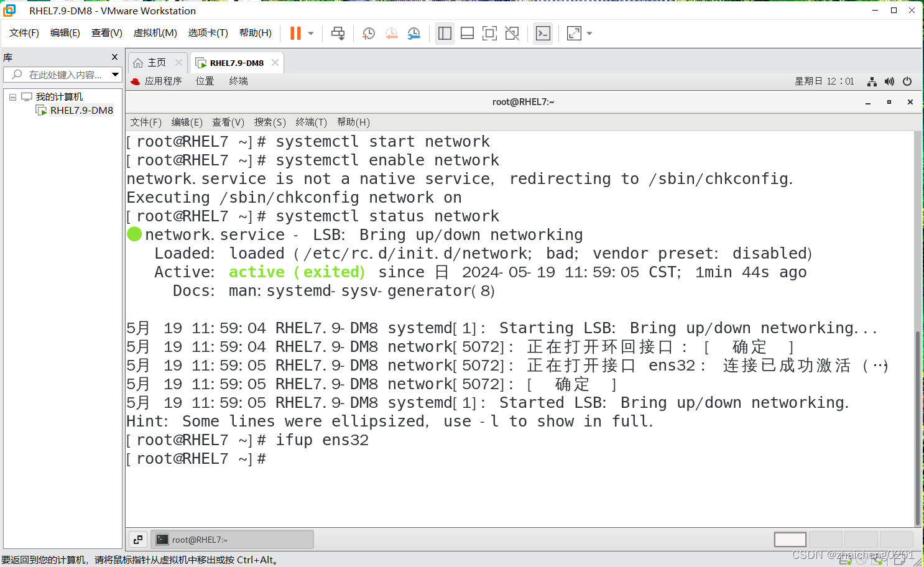The width and height of the screenshot is (924, 567).
Task: Open VMware 文件(F) menu
Action: pos(24,33)
